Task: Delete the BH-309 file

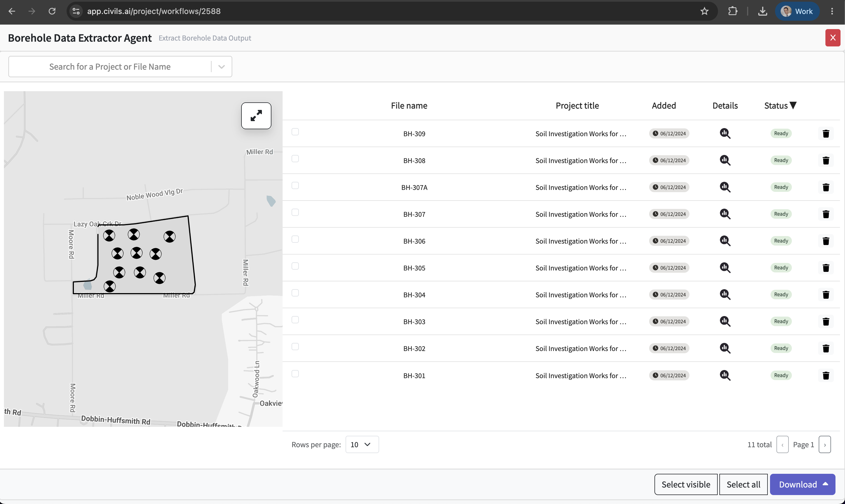Action: 826,133
